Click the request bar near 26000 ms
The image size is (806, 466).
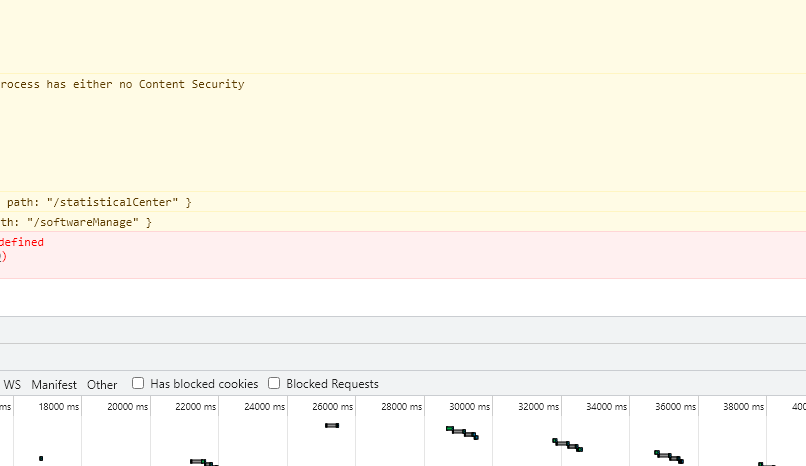click(x=332, y=426)
